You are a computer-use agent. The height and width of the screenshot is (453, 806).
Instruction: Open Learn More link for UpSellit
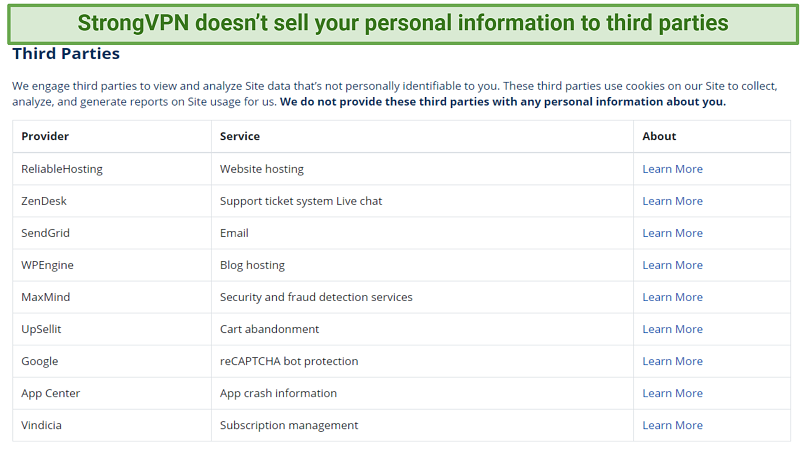pyautogui.click(x=672, y=329)
